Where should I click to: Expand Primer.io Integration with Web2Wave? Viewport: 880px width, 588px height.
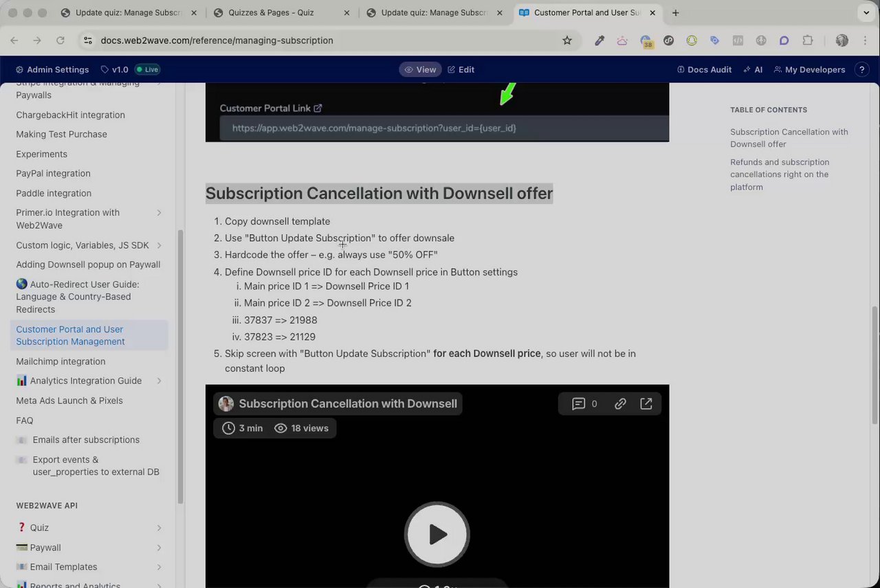(159, 213)
